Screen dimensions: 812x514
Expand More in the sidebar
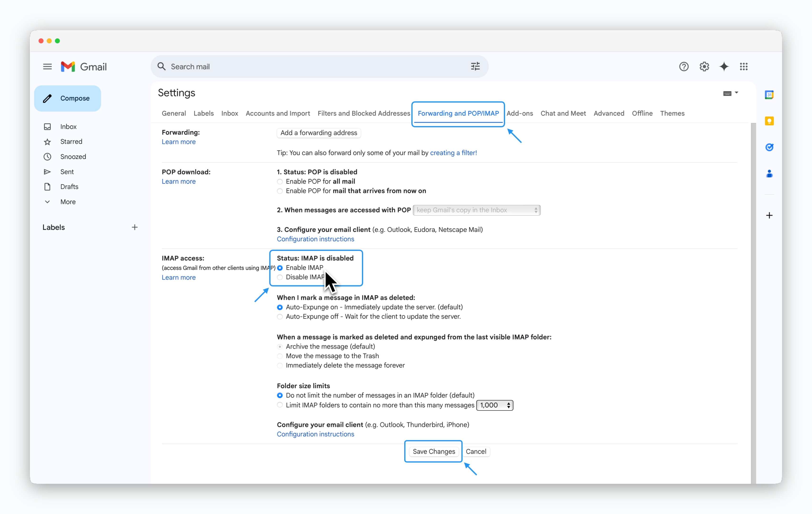pyautogui.click(x=68, y=202)
